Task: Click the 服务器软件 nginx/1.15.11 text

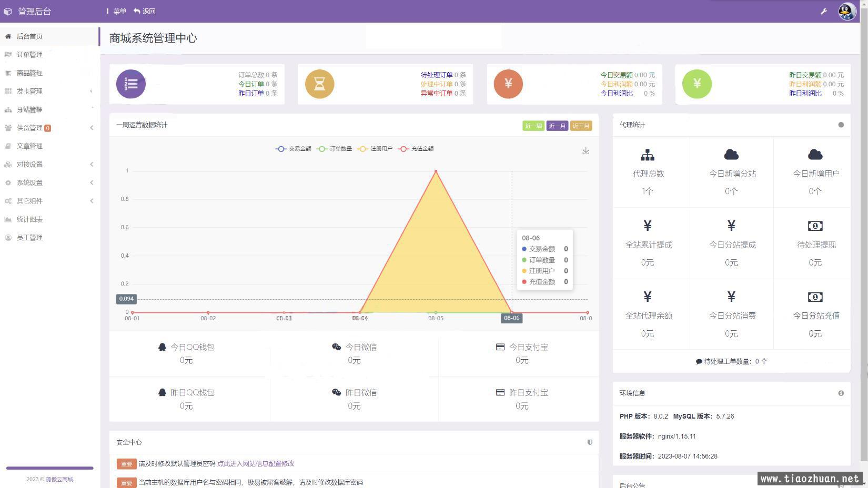Action: 658,436
